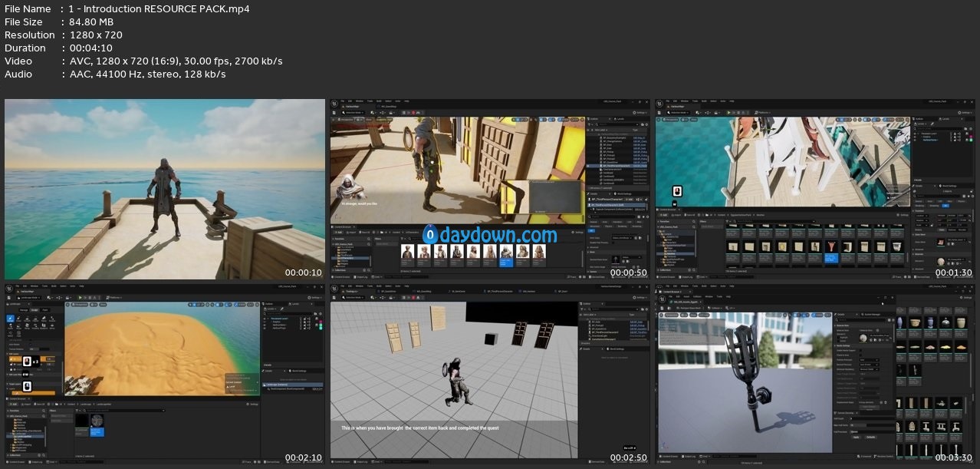The image size is (980, 469).
Task: Open the 00:00:50 editor video frame
Action: click(x=489, y=189)
